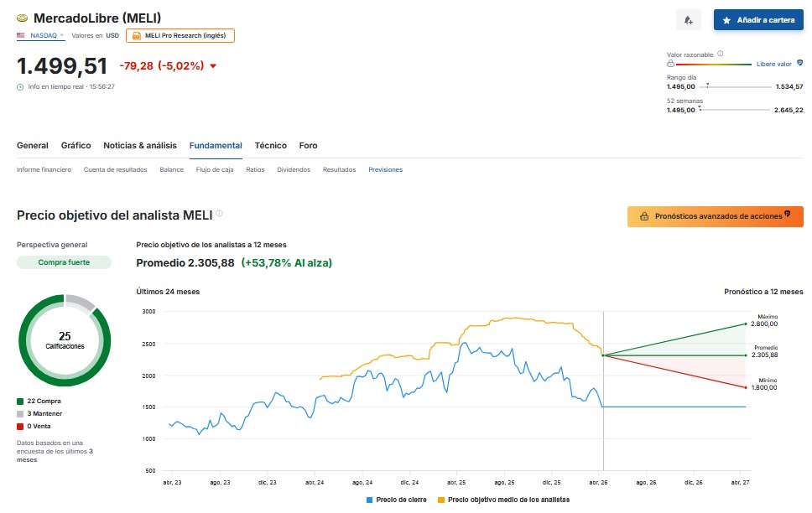This screenshot has height=513, width=812.
Task: Click the day high value 1.534,57
Action: [789, 87]
